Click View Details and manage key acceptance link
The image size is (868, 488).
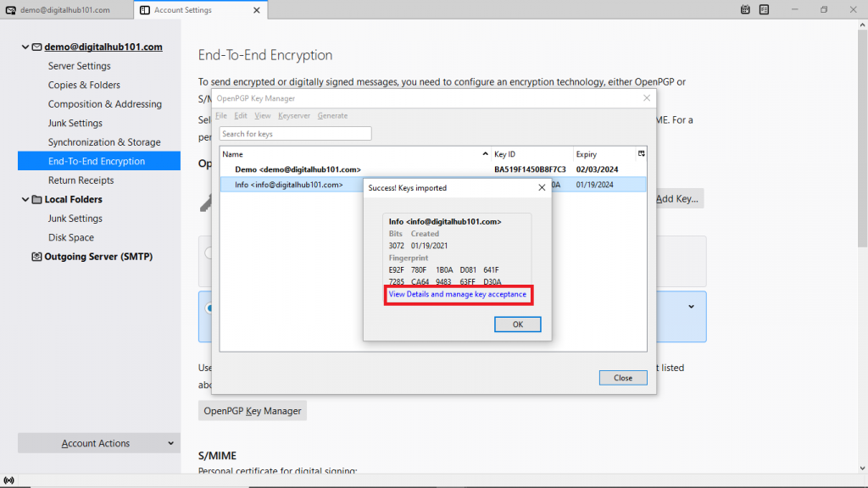[457, 294]
